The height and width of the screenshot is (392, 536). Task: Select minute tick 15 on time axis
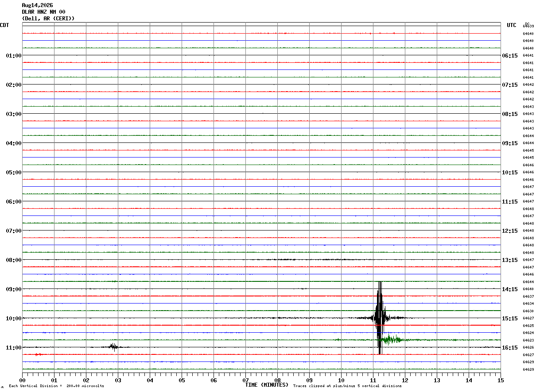[501, 380]
